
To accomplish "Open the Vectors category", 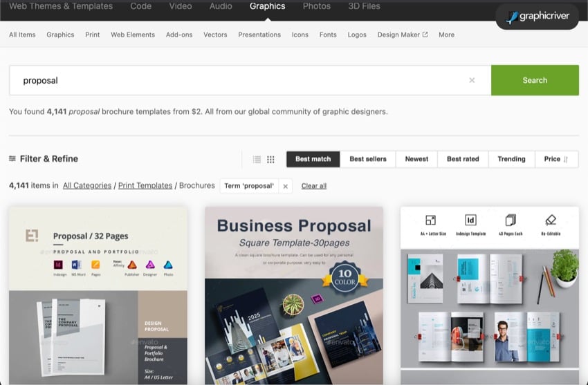I will [215, 35].
